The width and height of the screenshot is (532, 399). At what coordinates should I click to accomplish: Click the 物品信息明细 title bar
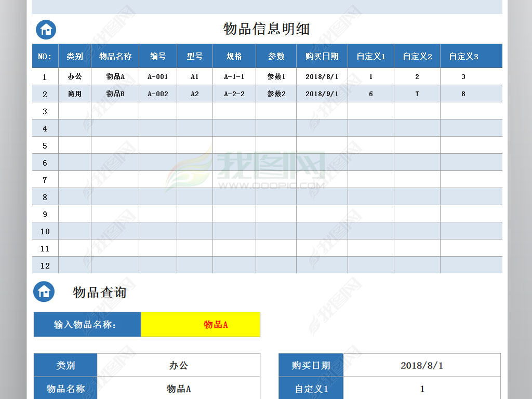click(x=266, y=30)
